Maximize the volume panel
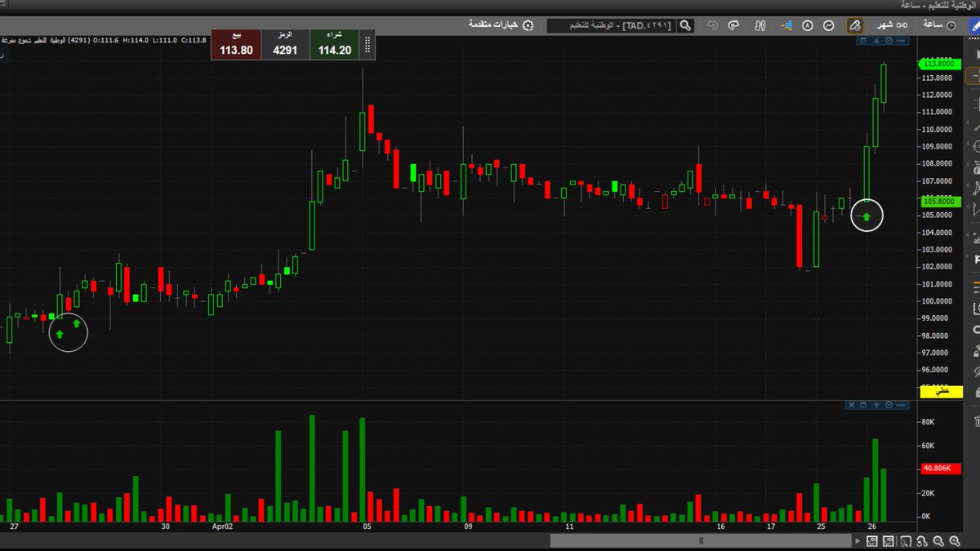The image size is (980, 551). pos(863,405)
